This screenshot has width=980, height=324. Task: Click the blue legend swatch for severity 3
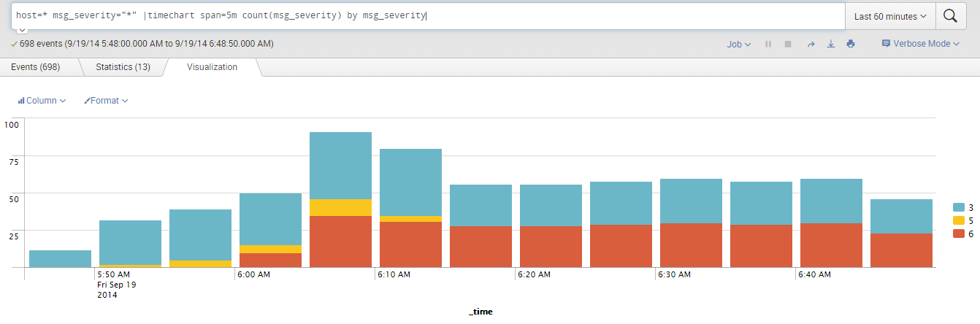tap(959, 208)
